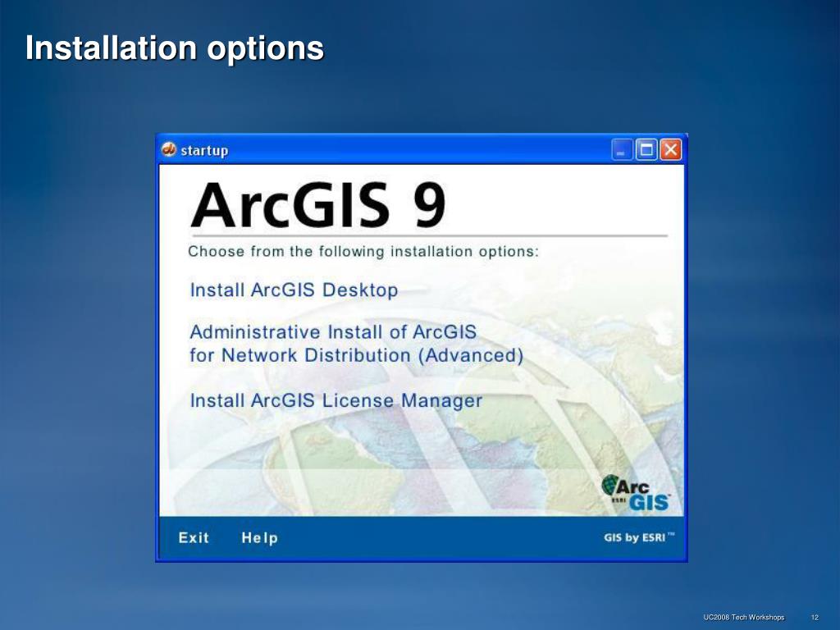Click the ArcGIS globe logo

click(x=635, y=493)
